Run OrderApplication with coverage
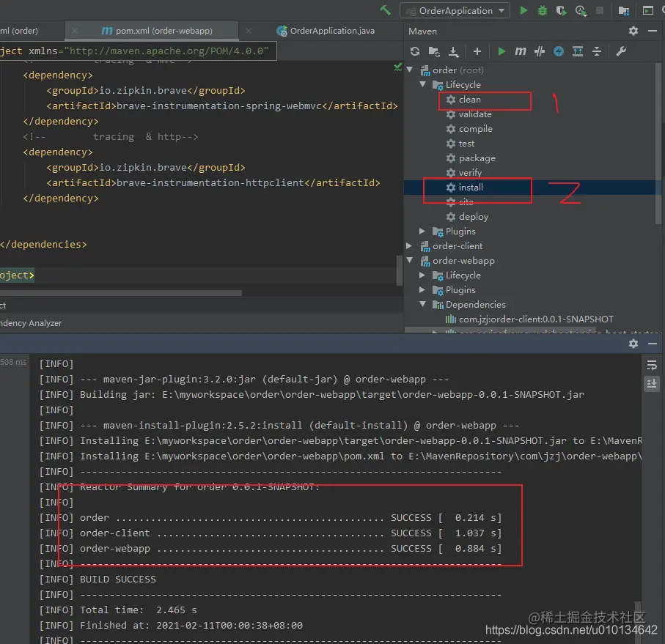The image size is (665, 644). pos(561,10)
